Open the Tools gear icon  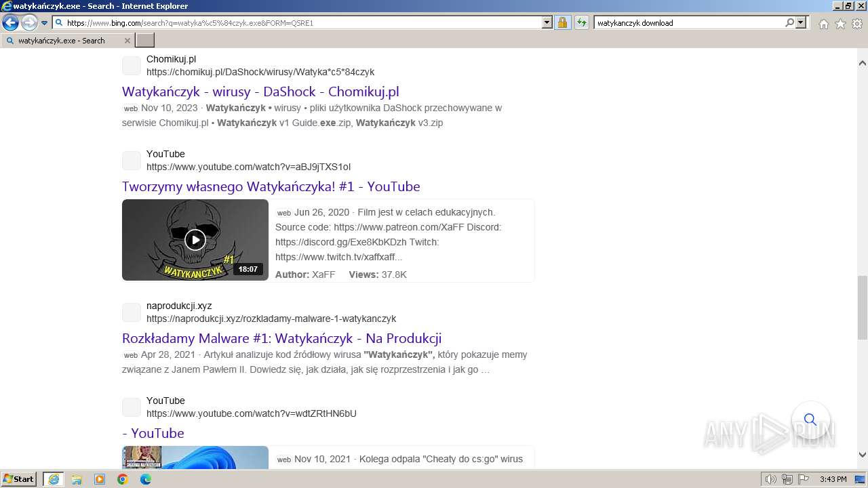(857, 24)
